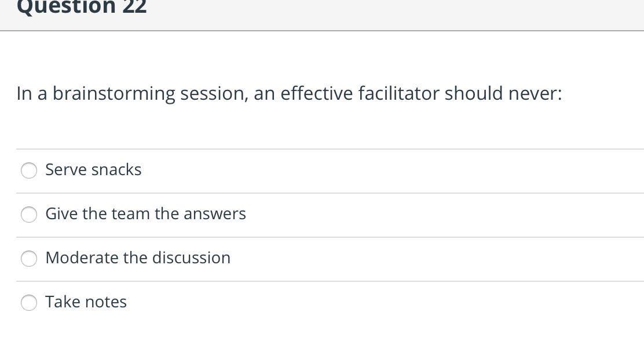Click the "Serve snacks" answer text
This screenshot has height=341, width=644.
click(x=93, y=170)
